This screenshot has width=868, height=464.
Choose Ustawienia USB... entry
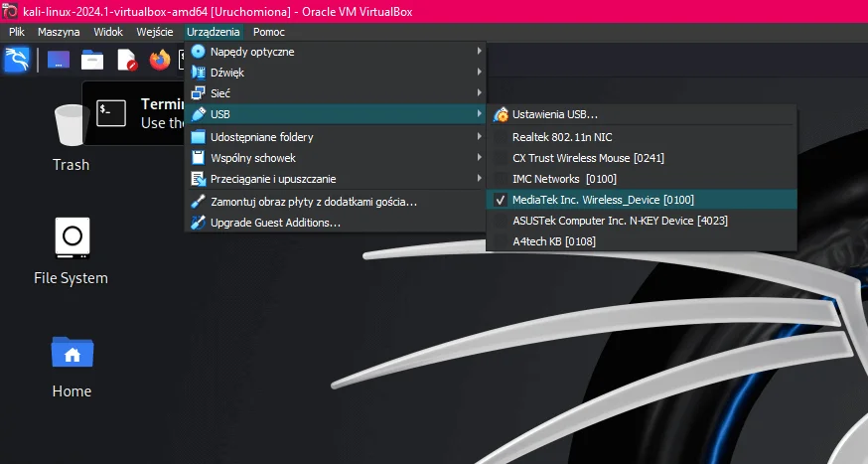(x=642, y=114)
